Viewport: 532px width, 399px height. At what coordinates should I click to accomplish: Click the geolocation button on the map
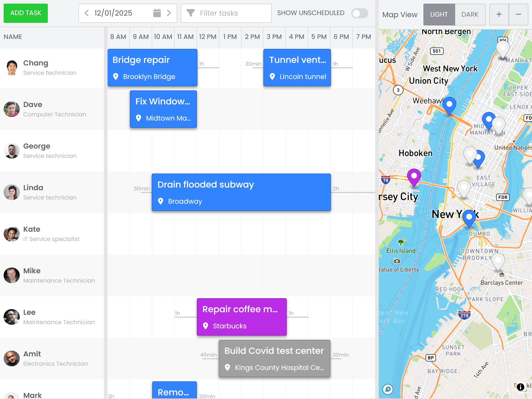(388, 389)
